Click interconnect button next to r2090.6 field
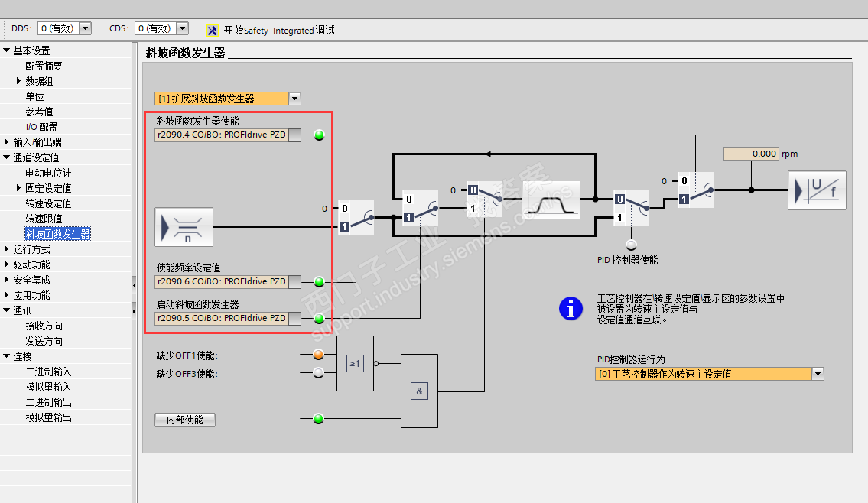This screenshot has width=868, height=503. [x=295, y=281]
